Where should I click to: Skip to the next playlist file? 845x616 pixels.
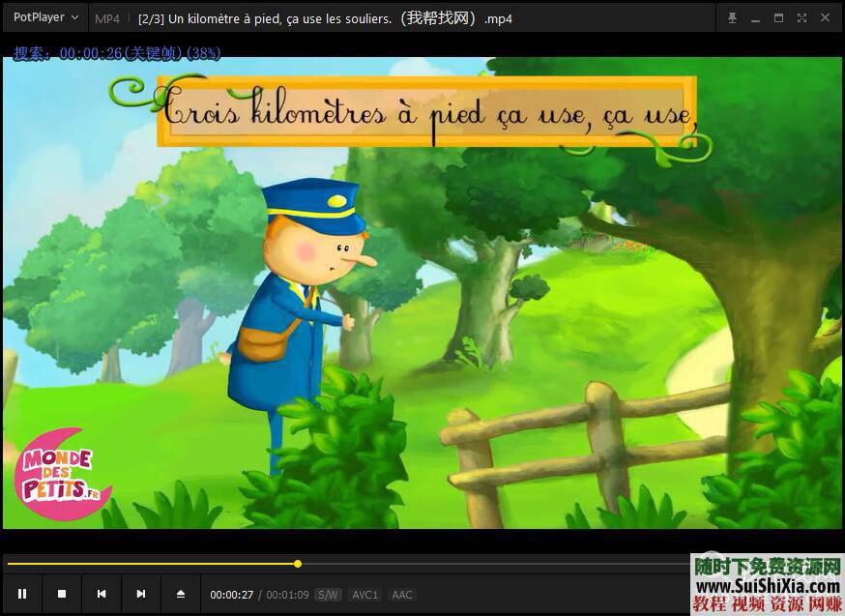coord(140,594)
